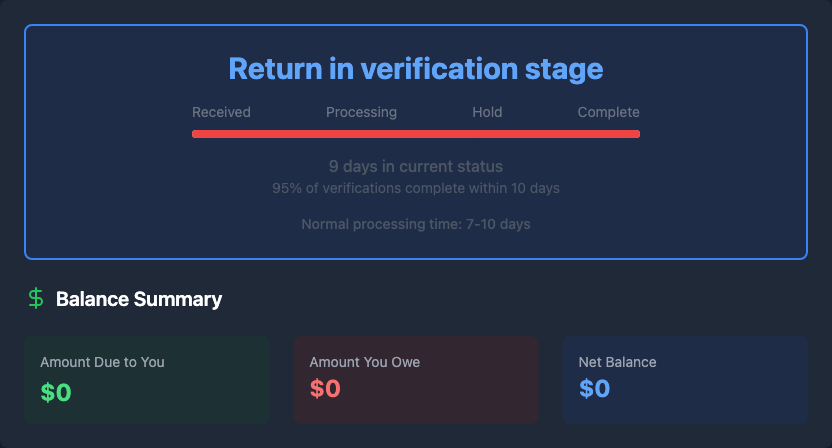Image resolution: width=832 pixels, height=448 pixels.
Task: Click the 9 days in current status text
Action: (415, 166)
